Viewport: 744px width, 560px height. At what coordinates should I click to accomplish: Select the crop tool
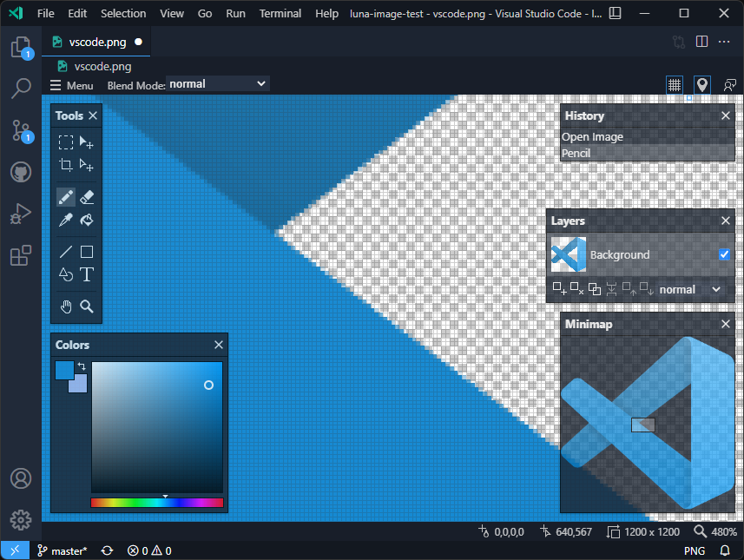[66, 165]
